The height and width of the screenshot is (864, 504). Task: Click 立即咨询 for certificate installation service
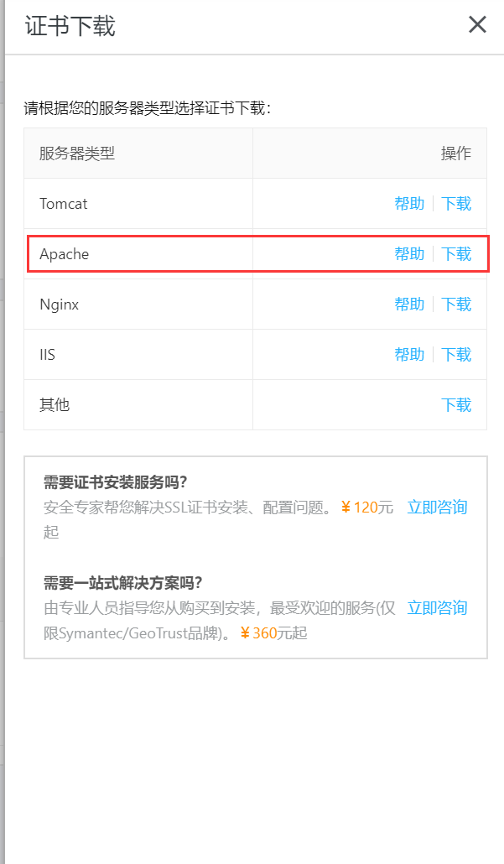coord(435,507)
